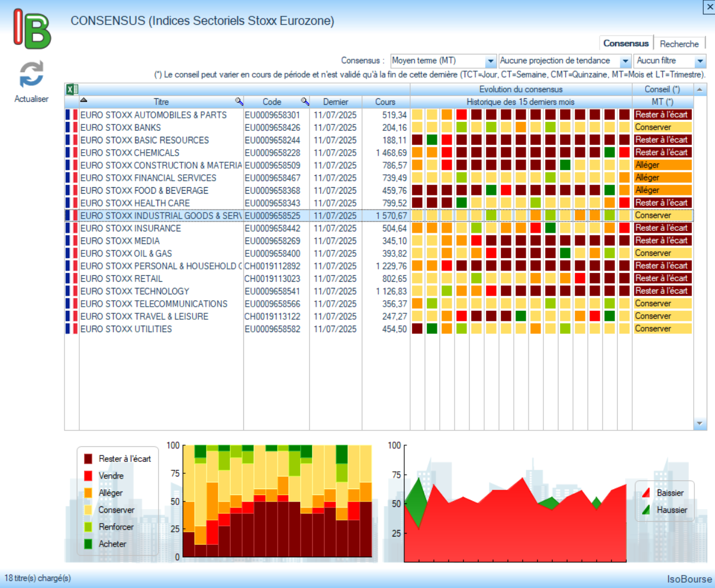Click the flag icon of EURO STOXX TECHNOLOGY
Image resolution: width=715 pixels, height=588 pixels.
click(x=72, y=291)
